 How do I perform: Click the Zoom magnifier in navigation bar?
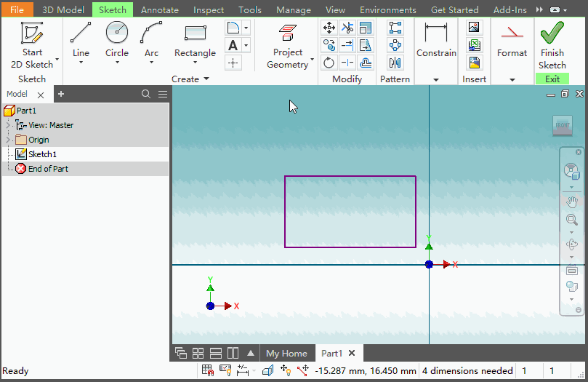pos(571,220)
